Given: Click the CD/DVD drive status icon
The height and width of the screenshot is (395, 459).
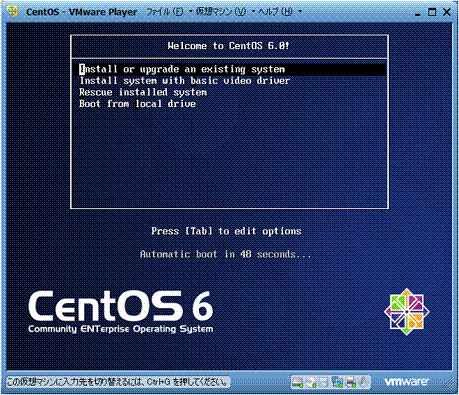Looking at the screenshot, I should [x=311, y=382].
